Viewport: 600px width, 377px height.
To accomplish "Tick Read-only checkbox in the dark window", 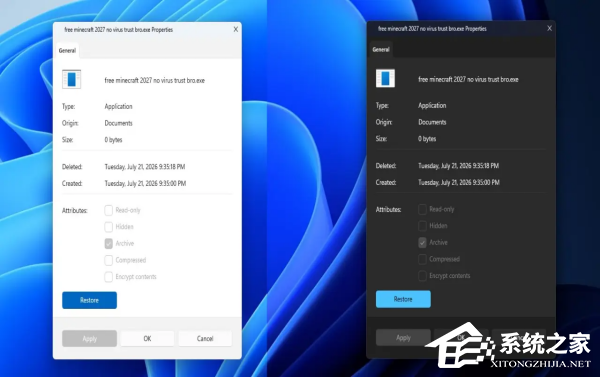I will (x=422, y=209).
